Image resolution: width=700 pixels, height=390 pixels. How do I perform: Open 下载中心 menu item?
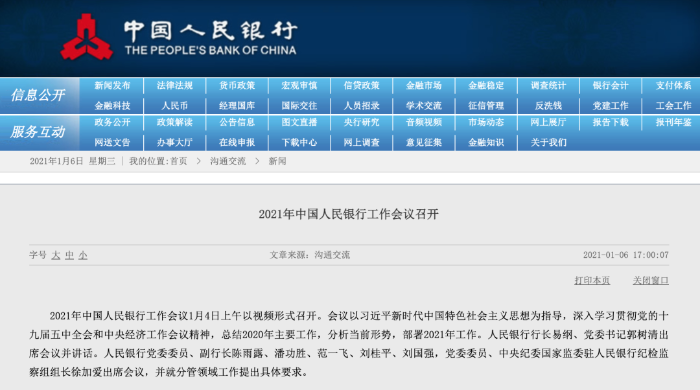(x=299, y=142)
